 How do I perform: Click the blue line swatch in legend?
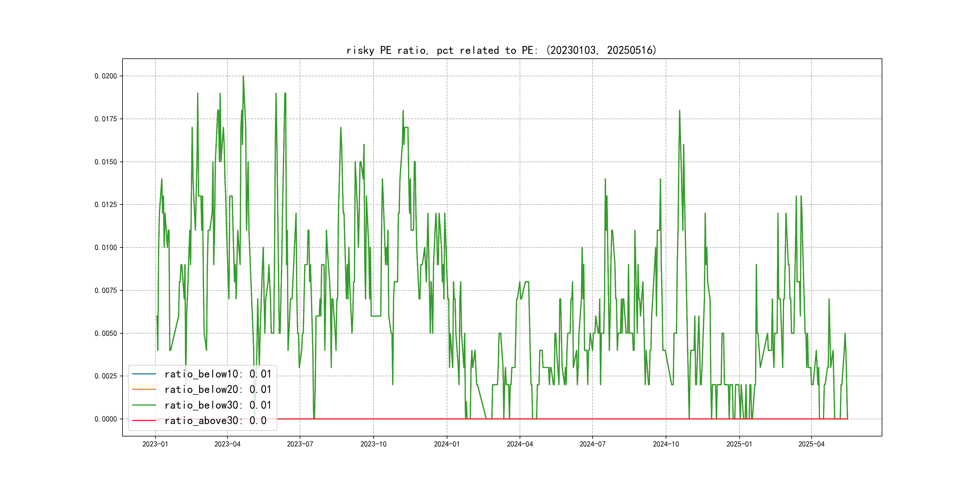coord(144,374)
